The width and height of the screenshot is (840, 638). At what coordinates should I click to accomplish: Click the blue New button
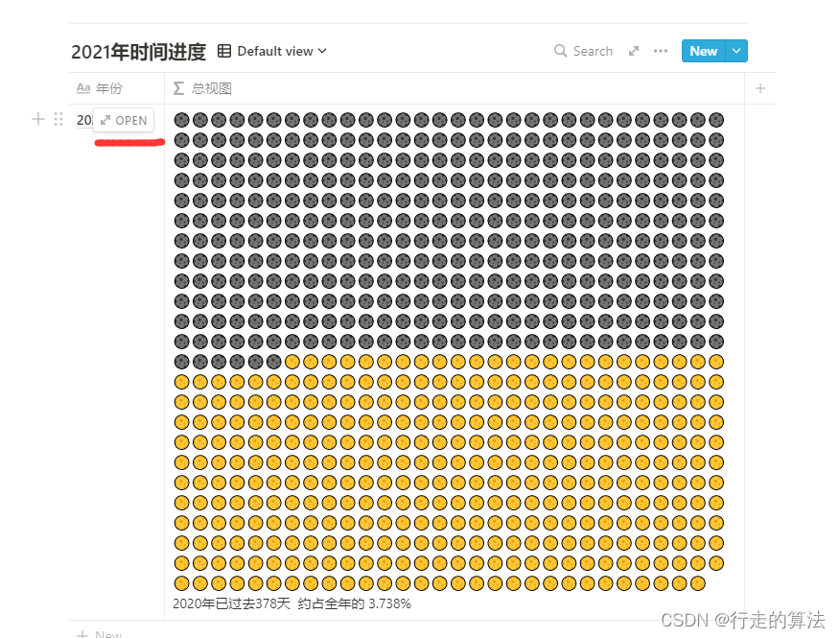704,51
